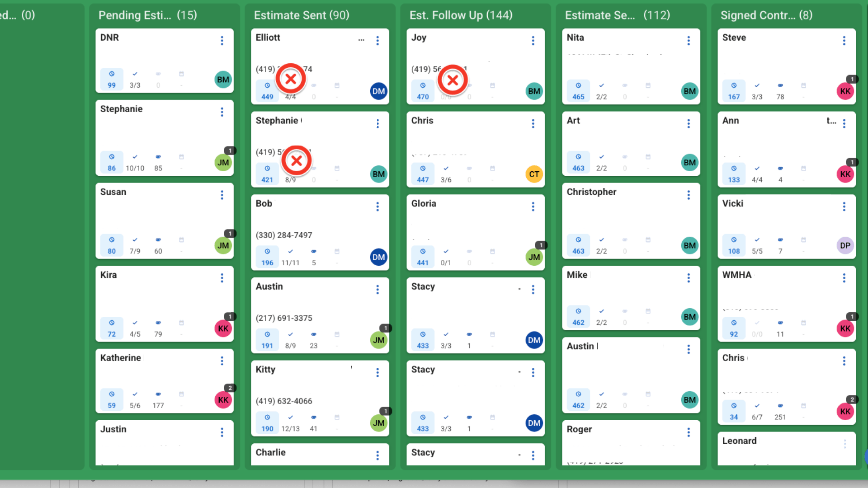Click the clock icon on Bob's card
The height and width of the screenshot is (488, 868).
coord(267,251)
